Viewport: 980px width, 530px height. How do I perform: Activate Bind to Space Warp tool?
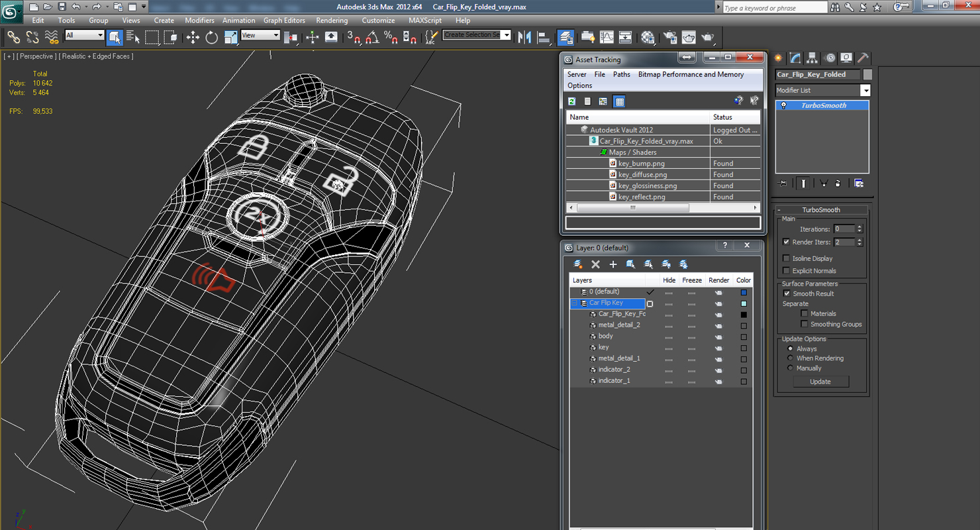[x=51, y=37]
